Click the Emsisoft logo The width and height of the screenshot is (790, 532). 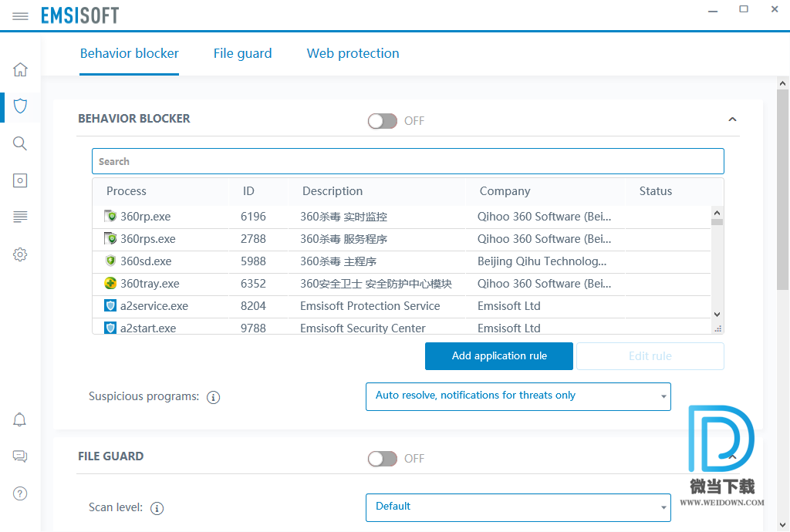coord(79,15)
